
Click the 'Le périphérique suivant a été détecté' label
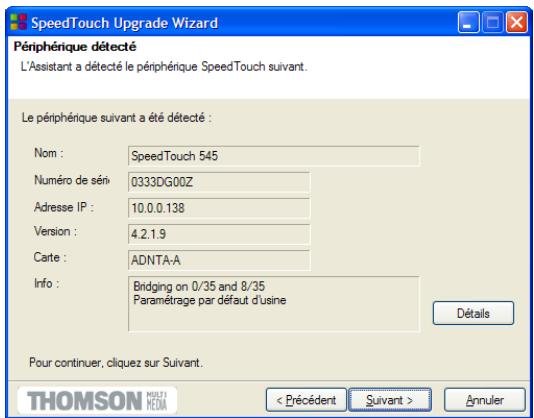click(x=116, y=118)
